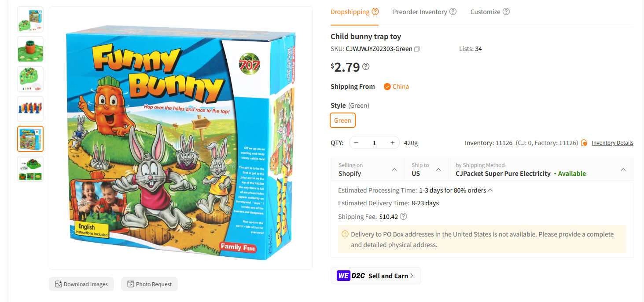
Task: Click the question mark icon next to Customize
Action: tap(506, 11)
